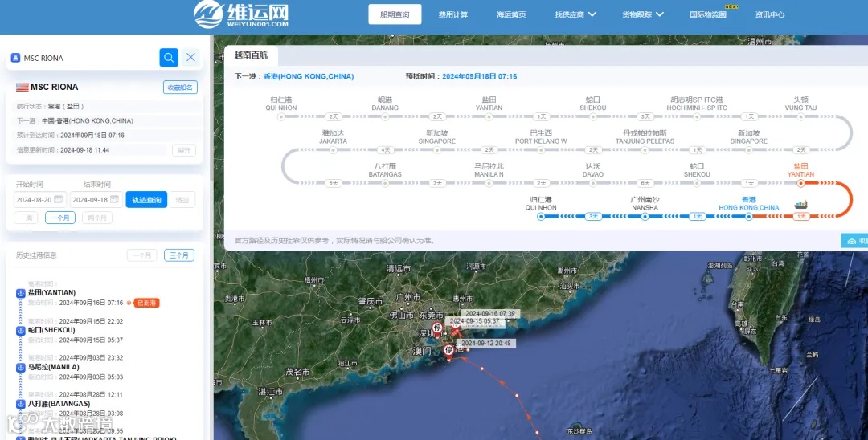Click the anchor icon for 盐田(YANTIAN) in history
868x440 pixels.
pos(20,293)
